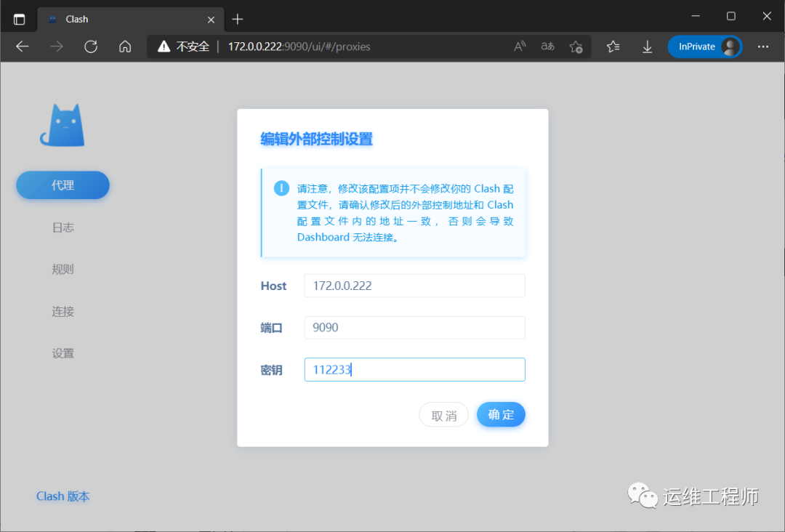
Task: Open the Downloads icon in toolbar
Action: 647,46
